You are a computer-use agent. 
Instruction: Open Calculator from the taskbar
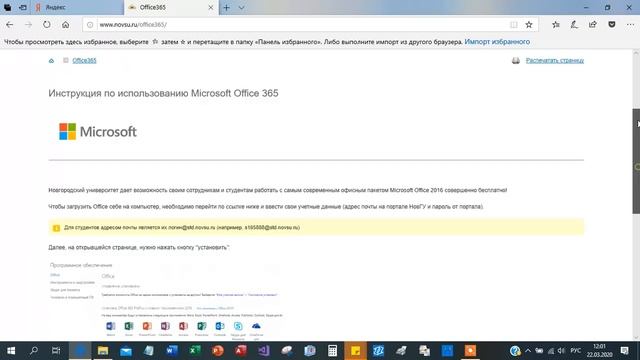tap(332, 351)
